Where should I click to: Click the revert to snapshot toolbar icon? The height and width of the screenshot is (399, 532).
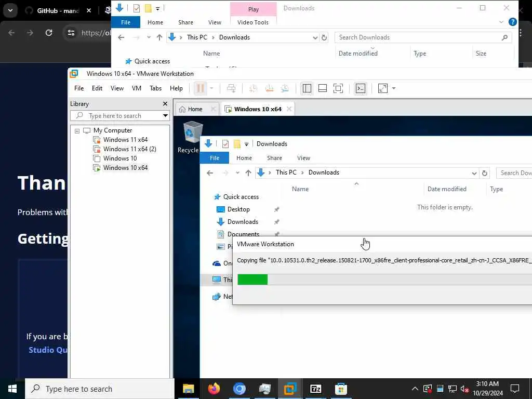pyautogui.click(x=270, y=88)
